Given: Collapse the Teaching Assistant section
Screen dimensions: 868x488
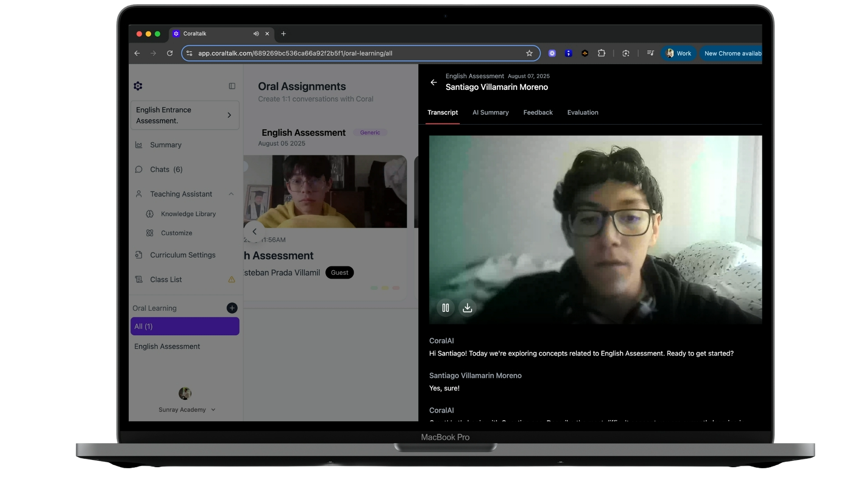Looking at the screenshot, I should (x=231, y=194).
